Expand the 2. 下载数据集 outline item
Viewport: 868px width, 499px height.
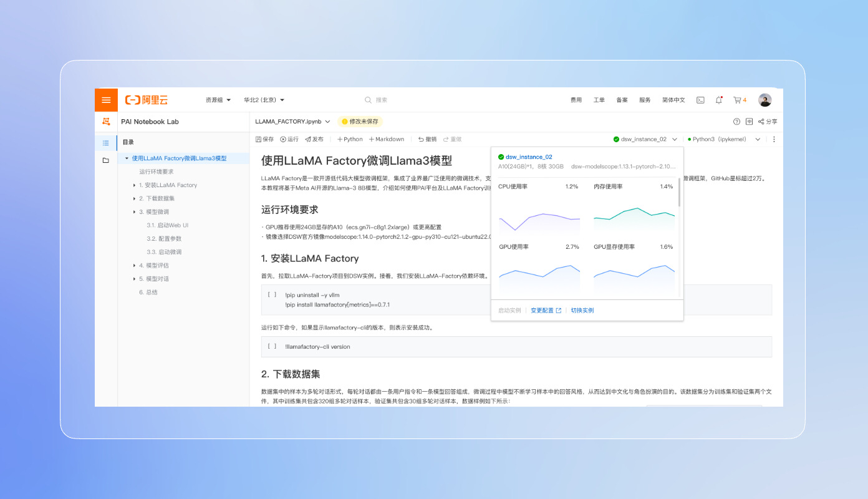pyautogui.click(x=134, y=198)
